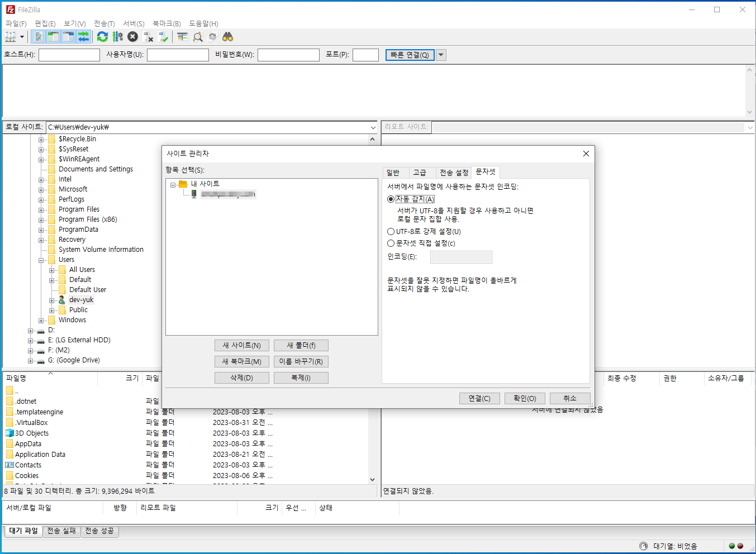Click the binoculars file search icon
This screenshot has height=554, width=756.
click(x=227, y=37)
